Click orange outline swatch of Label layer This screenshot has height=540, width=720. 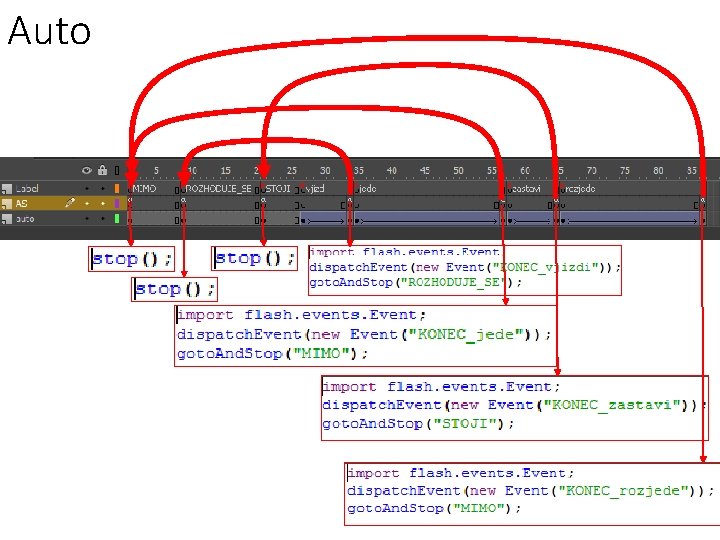click(x=117, y=188)
